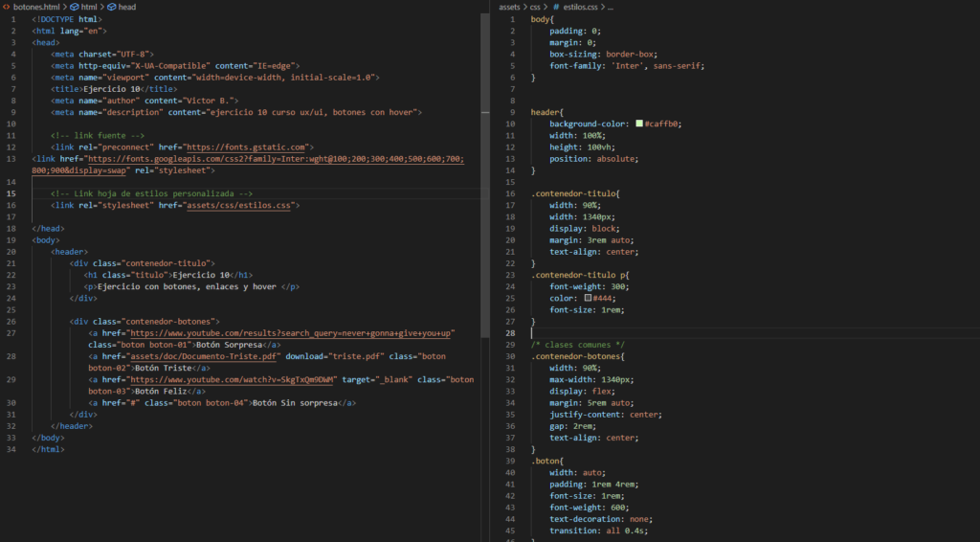980x542 pixels.
Task: Select estilos.css breadcrumb item
Action: point(580,7)
